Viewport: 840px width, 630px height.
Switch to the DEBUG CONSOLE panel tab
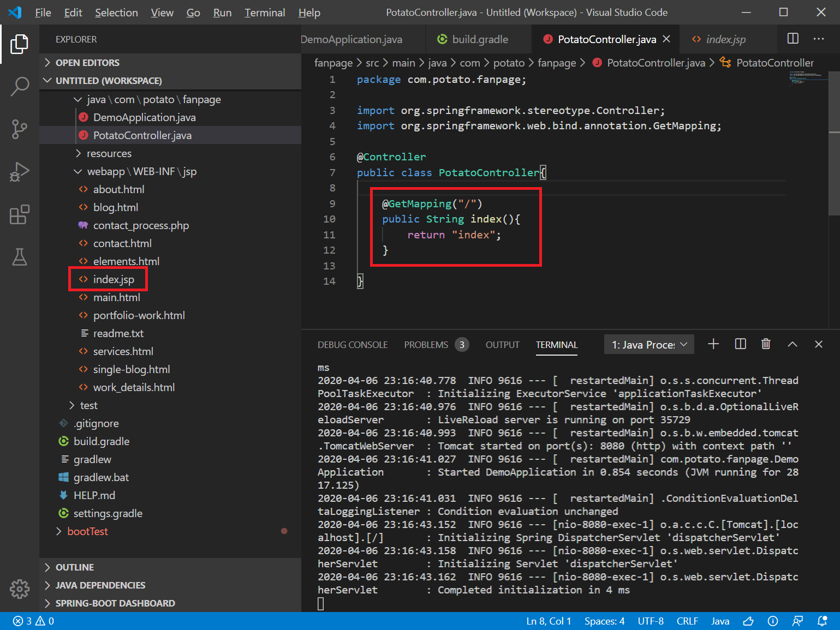click(x=353, y=345)
